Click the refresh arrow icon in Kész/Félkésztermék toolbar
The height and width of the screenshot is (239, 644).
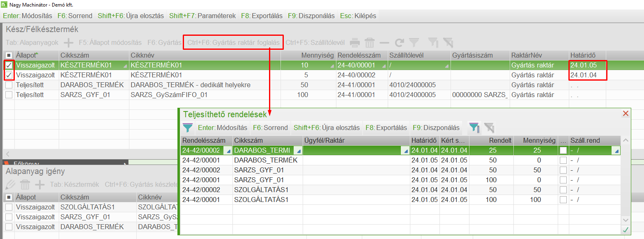click(400, 42)
